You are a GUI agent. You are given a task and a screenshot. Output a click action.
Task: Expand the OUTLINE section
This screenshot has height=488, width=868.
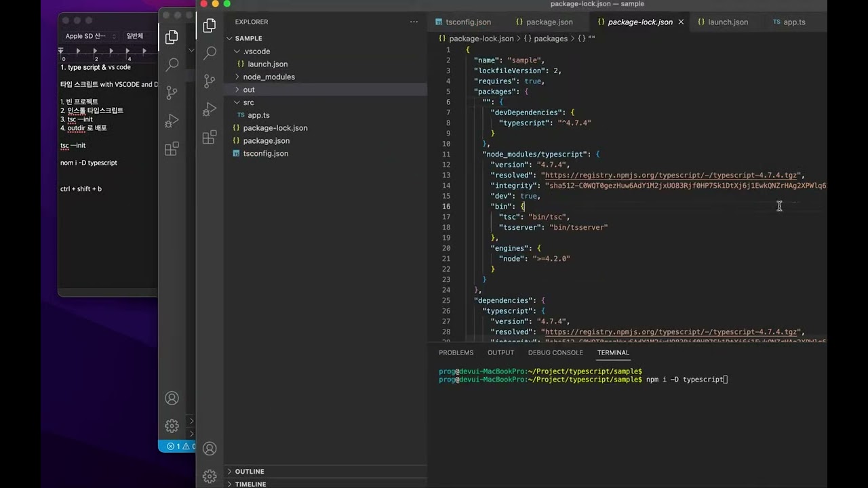250,471
